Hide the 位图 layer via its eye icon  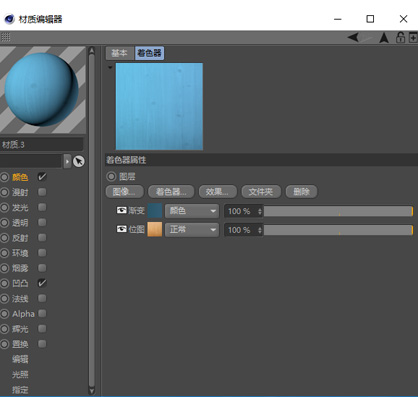click(x=121, y=229)
